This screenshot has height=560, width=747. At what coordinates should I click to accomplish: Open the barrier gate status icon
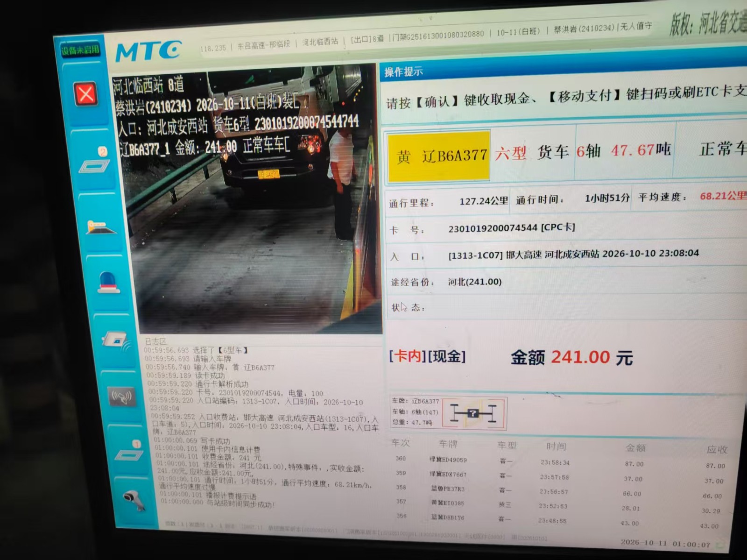pyautogui.click(x=101, y=227)
